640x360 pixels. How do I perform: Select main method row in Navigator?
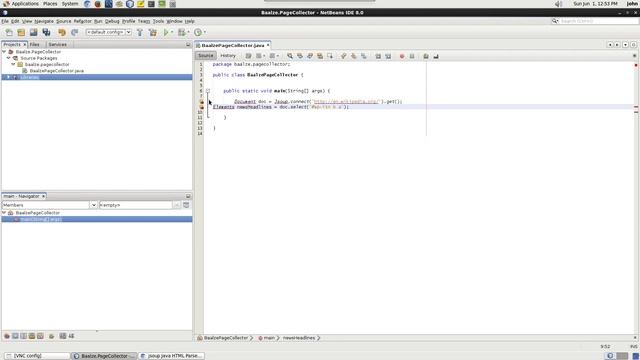tap(97, 219)
